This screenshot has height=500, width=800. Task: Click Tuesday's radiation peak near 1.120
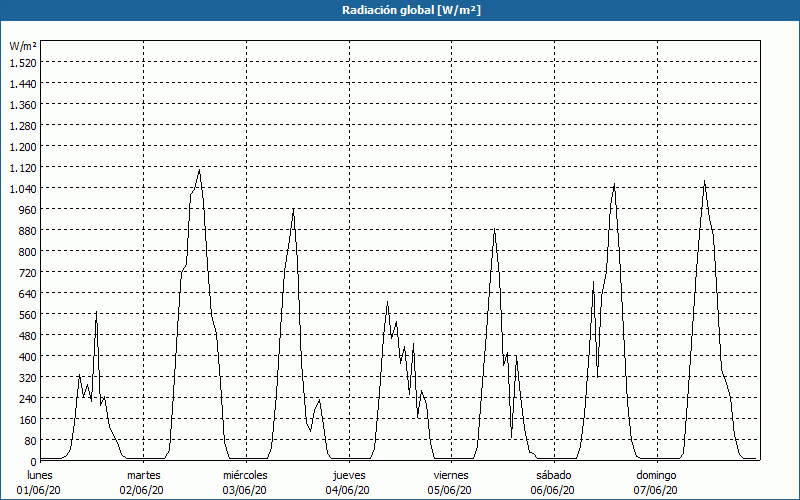(199, 169)
